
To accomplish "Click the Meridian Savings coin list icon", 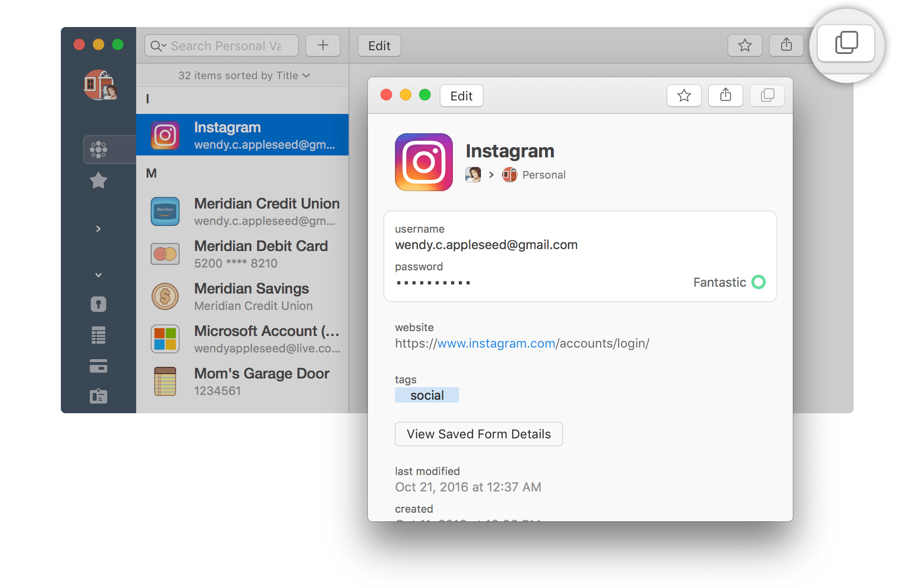I will pyautogui.click(x=165, y=296).
